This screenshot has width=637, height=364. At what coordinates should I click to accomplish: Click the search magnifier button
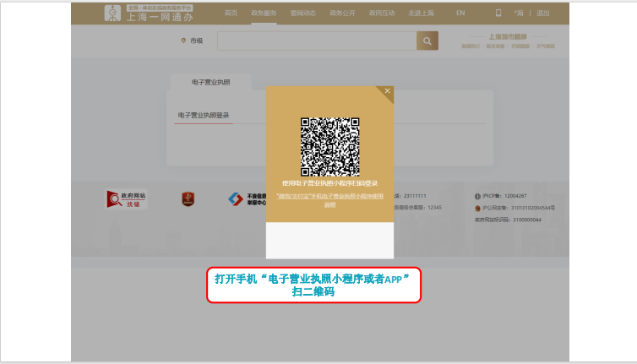pos(427,41)
